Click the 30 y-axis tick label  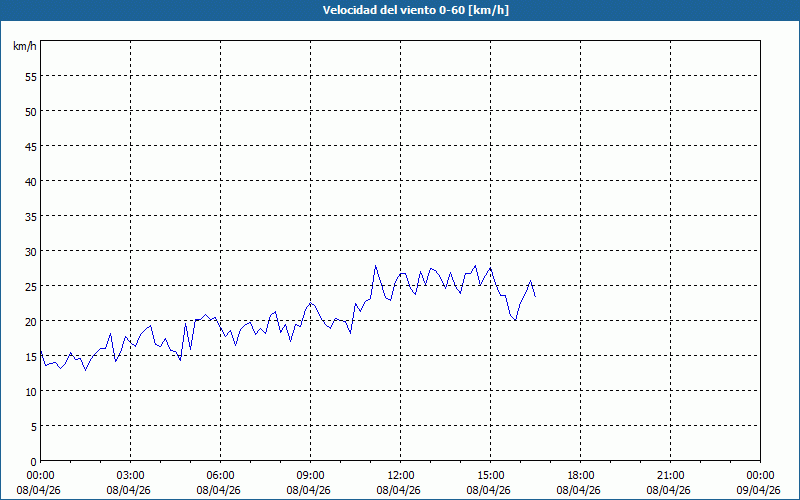coord(30,251)
